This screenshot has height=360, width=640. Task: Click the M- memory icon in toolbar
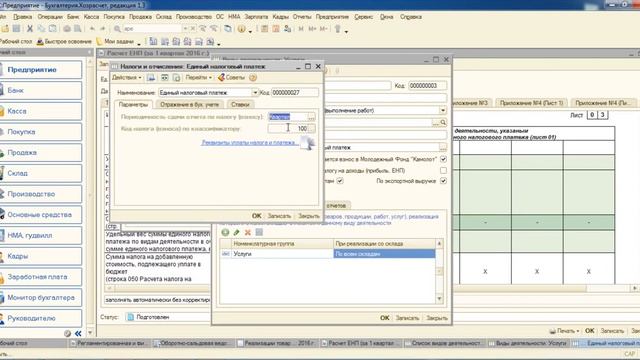point(323,29)
